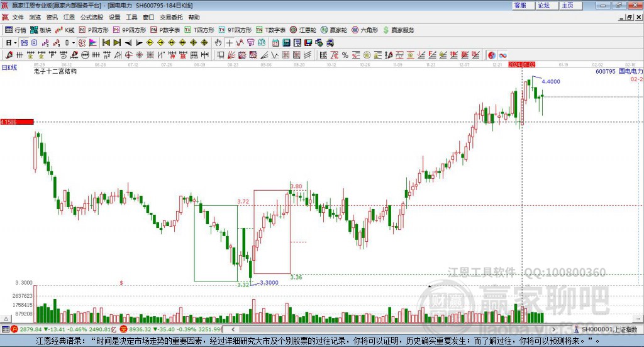Open the P数字表 tool
The image size is (644, 347).
(x=165, y=30)
